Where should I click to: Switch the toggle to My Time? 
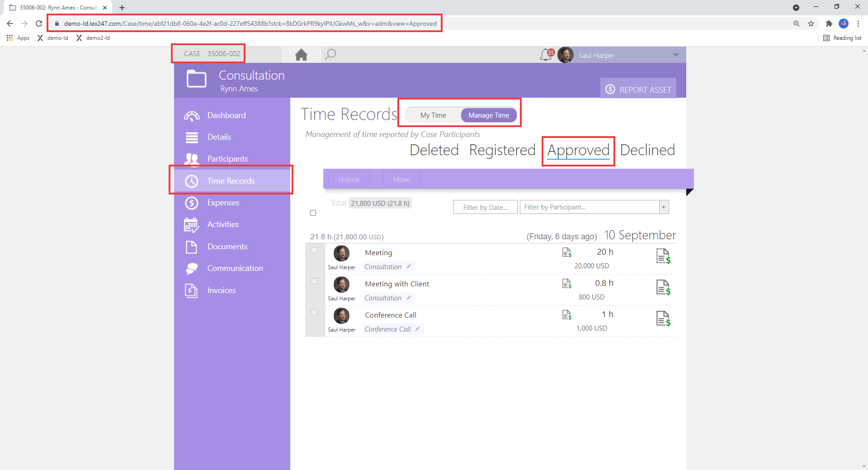point(433,115)
